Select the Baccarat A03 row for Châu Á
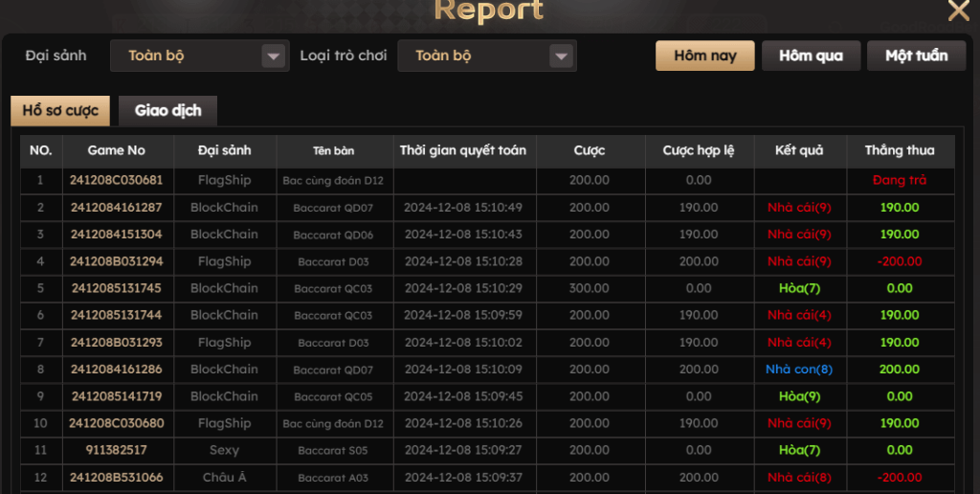980x494 pixels. [334, 478]
